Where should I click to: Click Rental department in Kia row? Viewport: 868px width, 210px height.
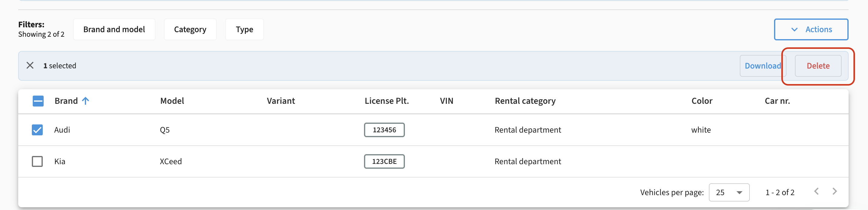(x=528, y=161)
